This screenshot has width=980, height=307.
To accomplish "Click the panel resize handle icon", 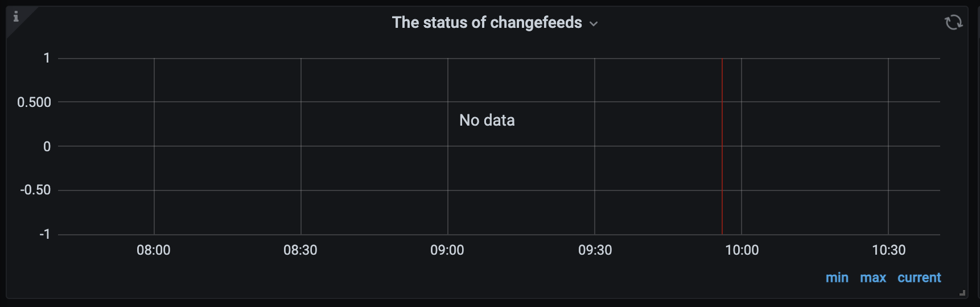I will [x=962, y=293].
